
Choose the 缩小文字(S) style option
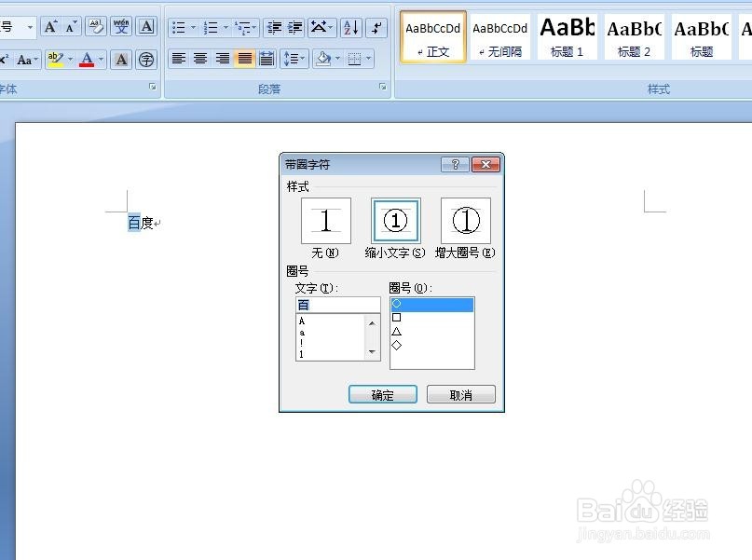[x=396, y=221]
